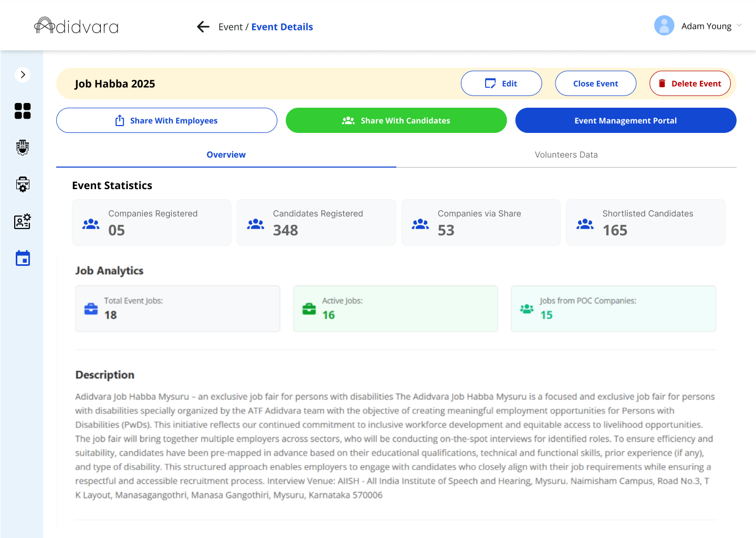The height and width of the screenshot is (538, 756).
Task: Click the Shortlisted Candidates value 165
Action: [x=615, y=231]
